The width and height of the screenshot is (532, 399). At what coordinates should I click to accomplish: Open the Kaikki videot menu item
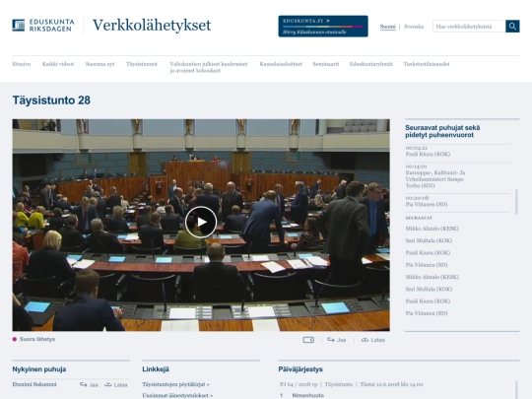click(x=58, y=64)
